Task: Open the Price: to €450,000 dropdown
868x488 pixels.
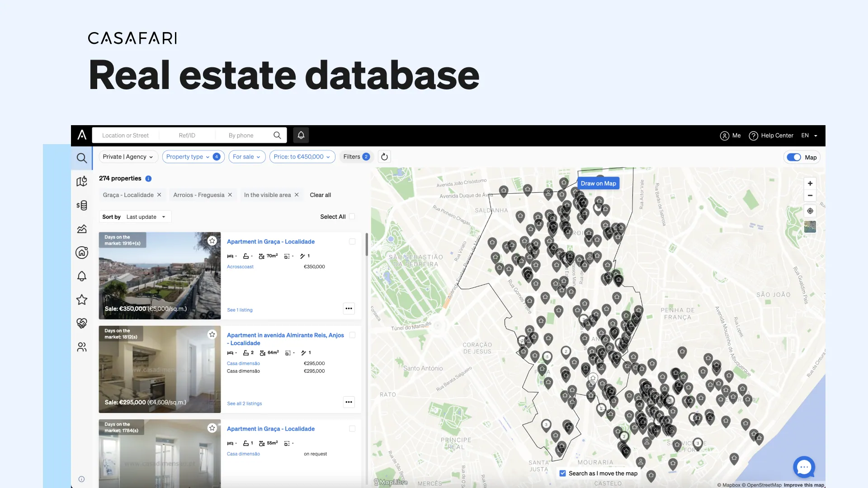Action: pos(302,157)
